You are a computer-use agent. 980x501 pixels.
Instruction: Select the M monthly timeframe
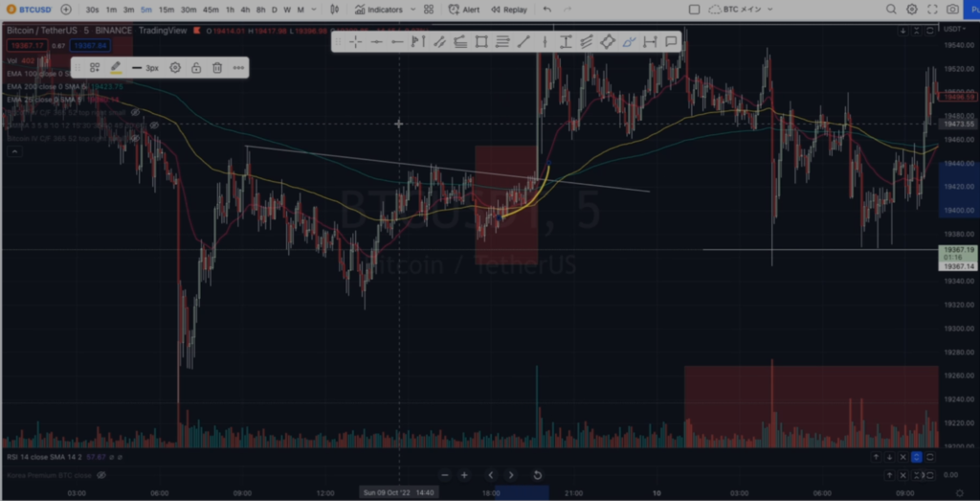(301, 10)
